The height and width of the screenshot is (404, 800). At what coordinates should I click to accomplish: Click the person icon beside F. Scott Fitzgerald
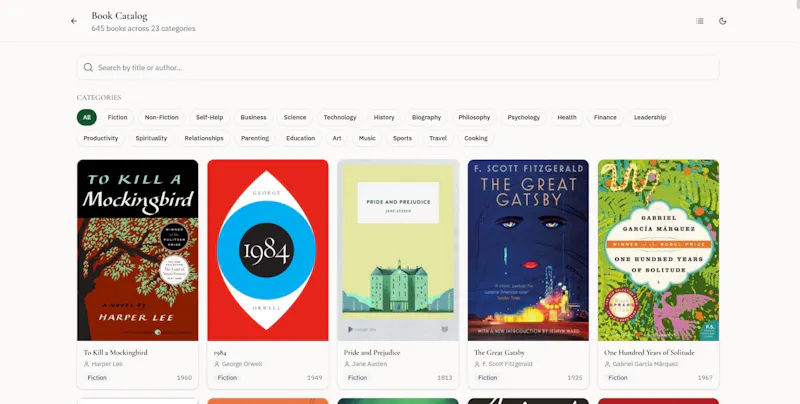coord(477,364)
